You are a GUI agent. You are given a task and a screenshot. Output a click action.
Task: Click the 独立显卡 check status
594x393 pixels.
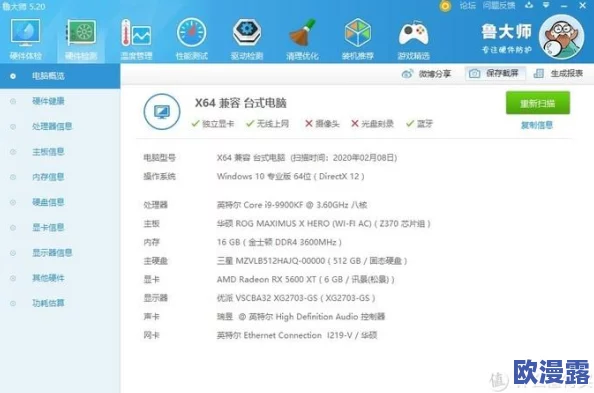213,124
